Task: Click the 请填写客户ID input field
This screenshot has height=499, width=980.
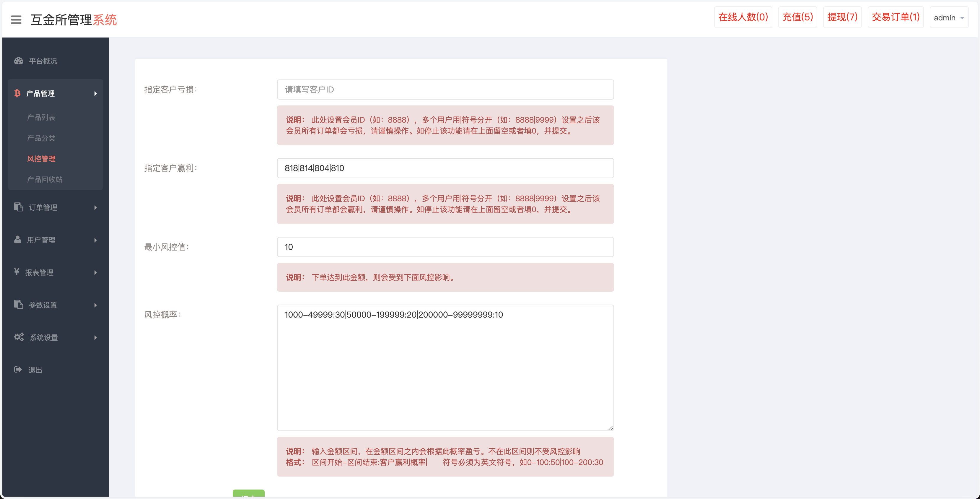Action: (x=445, y=90)
